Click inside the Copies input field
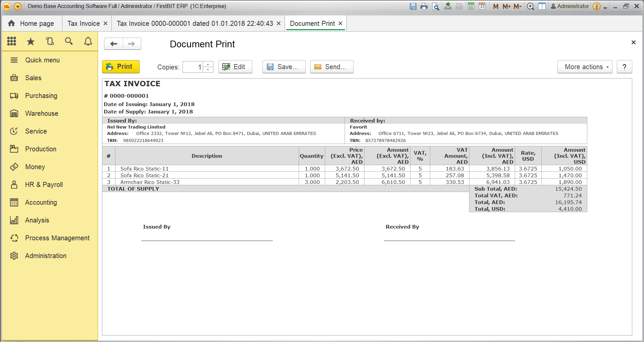Viewport: 644px width, 342px height. pyautogui.click(x=194, y=67)
